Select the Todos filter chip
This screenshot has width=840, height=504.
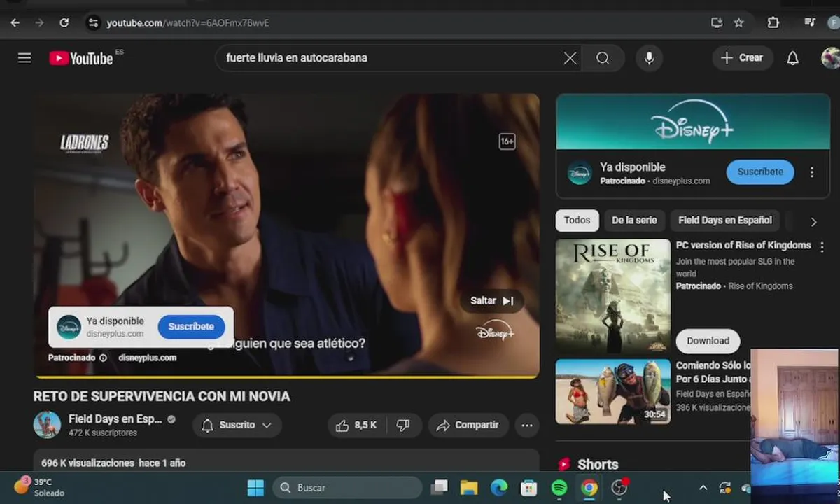pyautogui.click(x=577, y=220)
